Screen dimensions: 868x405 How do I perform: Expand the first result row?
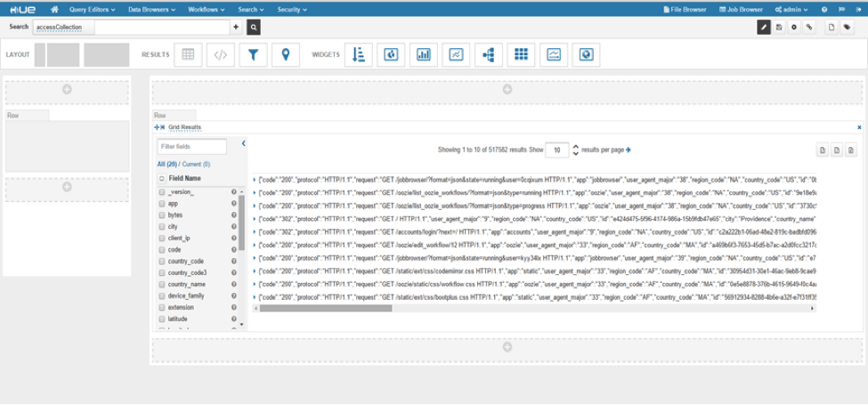255,180
